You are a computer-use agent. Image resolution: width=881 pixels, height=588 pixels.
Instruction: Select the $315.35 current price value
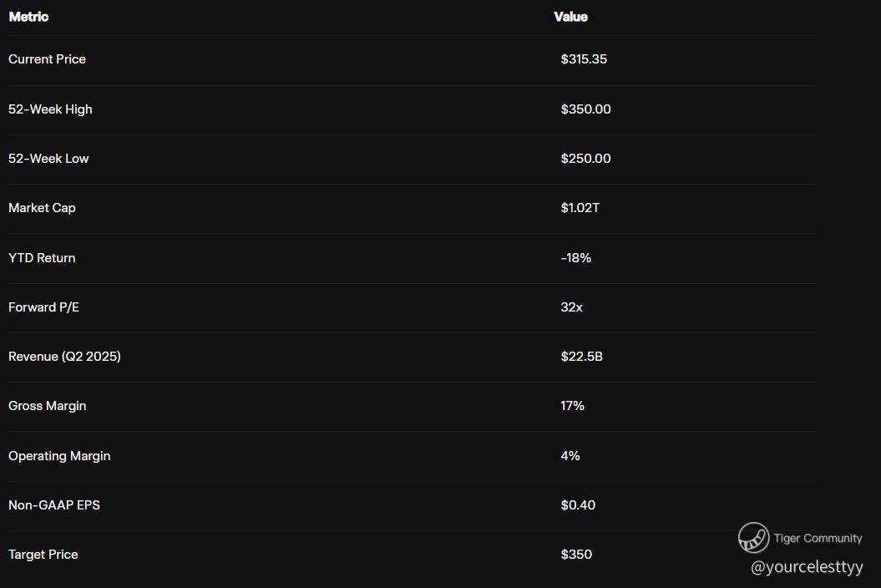[x=584, y=59]
